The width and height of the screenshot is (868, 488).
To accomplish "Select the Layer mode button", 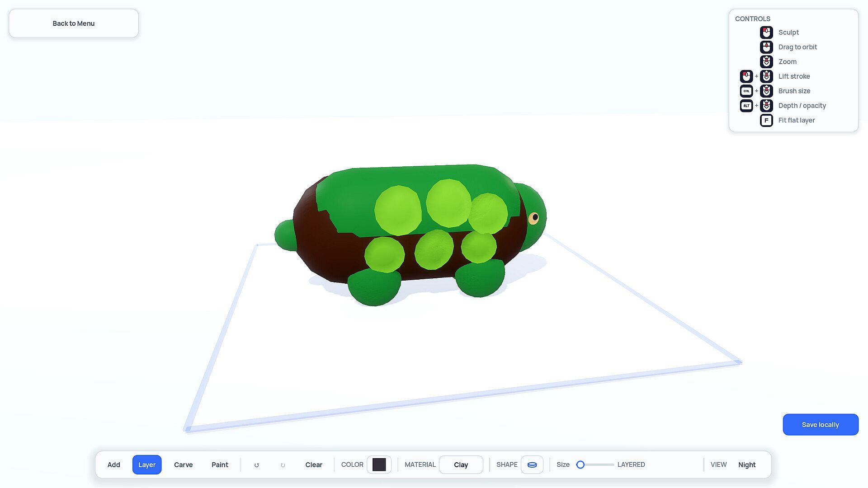I will click(x=147, y=465).
